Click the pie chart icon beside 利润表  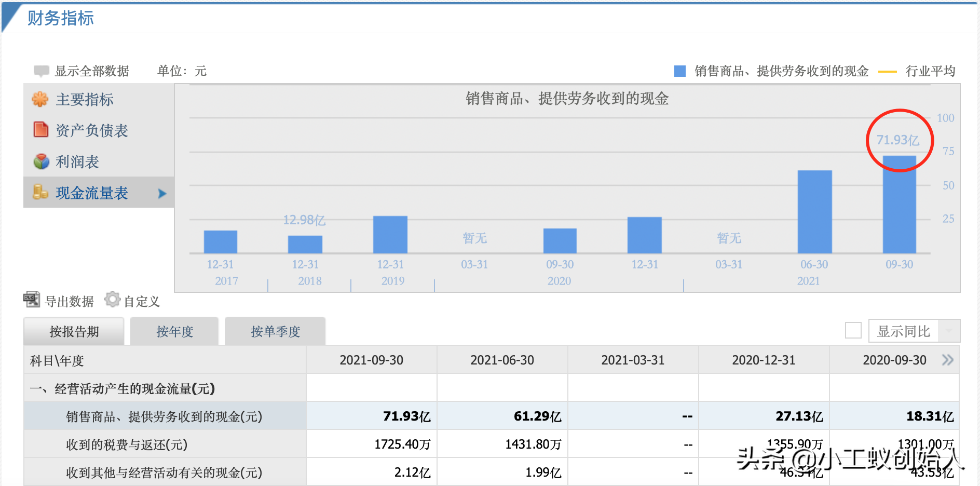pos(41,161)
